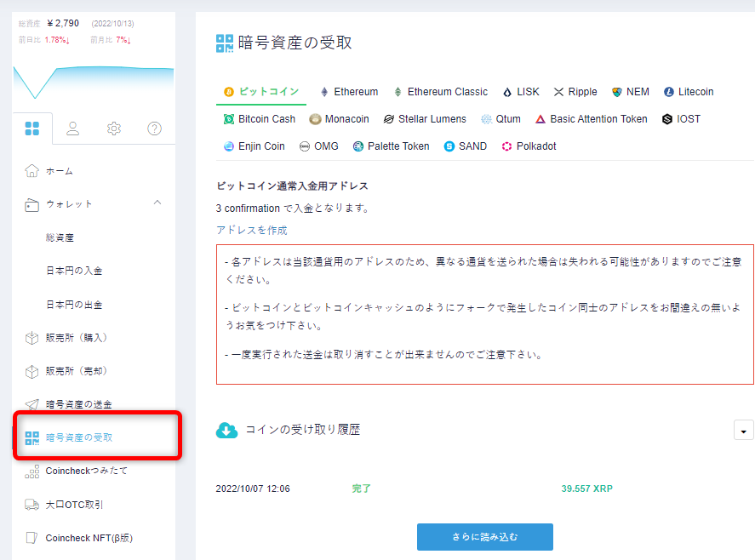Open the receive history filter dropdown
This screenshot has width=755, height=560.
coord(743,431)
